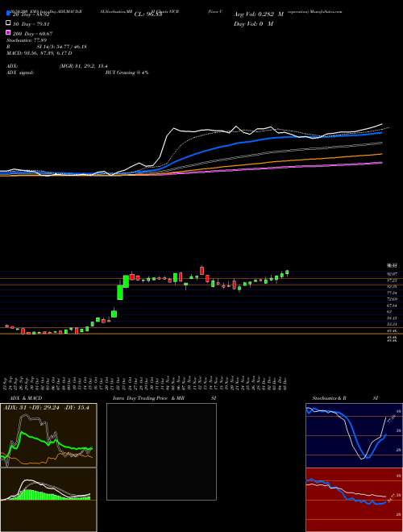Click the blue 20 Day EMA legend swatch
Viewport: 403px width, 532px height.
pos(8,14)
